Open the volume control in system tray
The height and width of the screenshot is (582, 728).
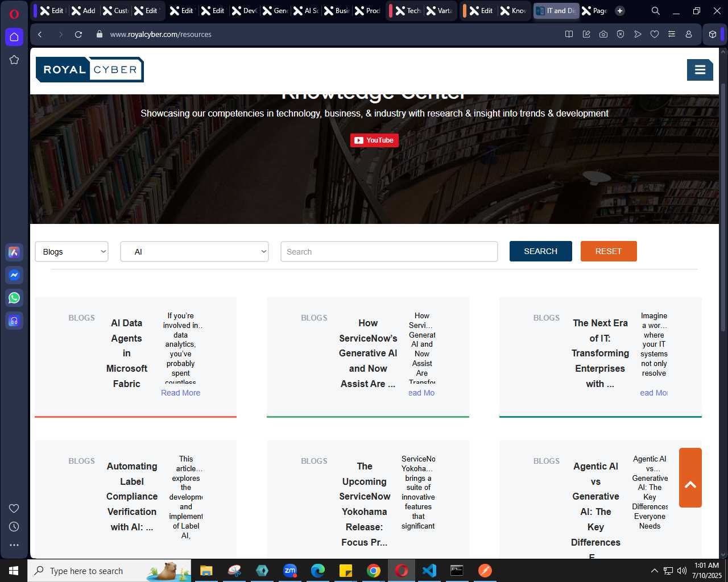pos(682,571)
